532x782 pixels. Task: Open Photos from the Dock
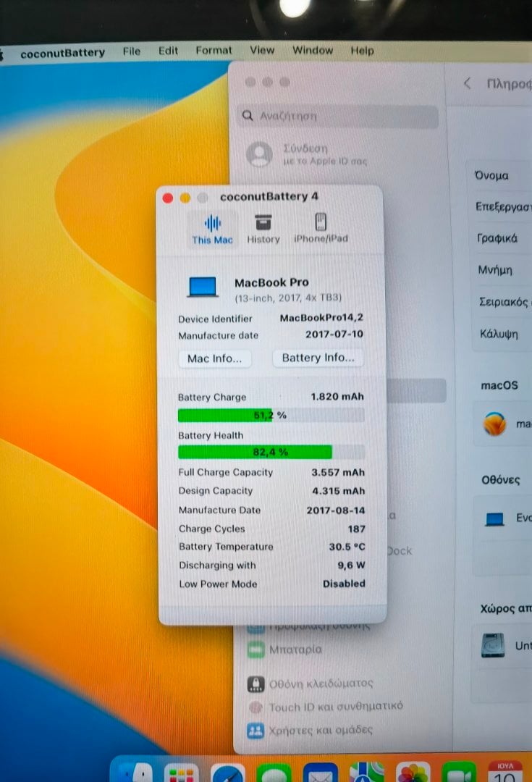413,772
